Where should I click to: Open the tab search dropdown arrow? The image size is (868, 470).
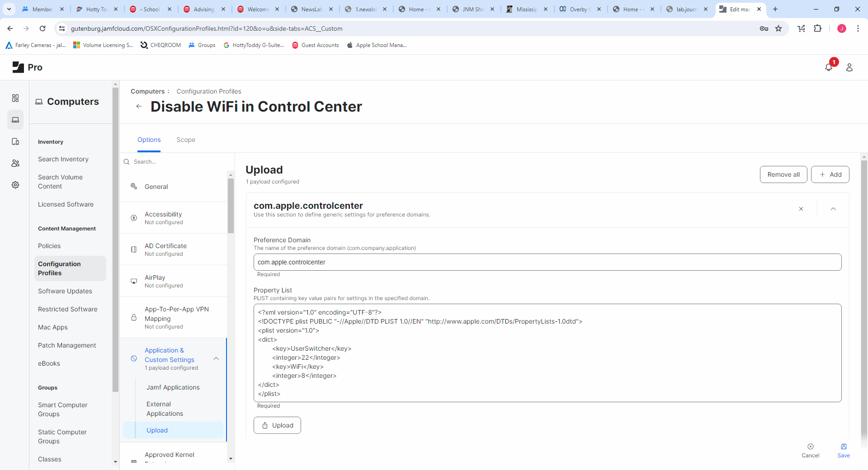pyautogui.click(x=9, y=9)
